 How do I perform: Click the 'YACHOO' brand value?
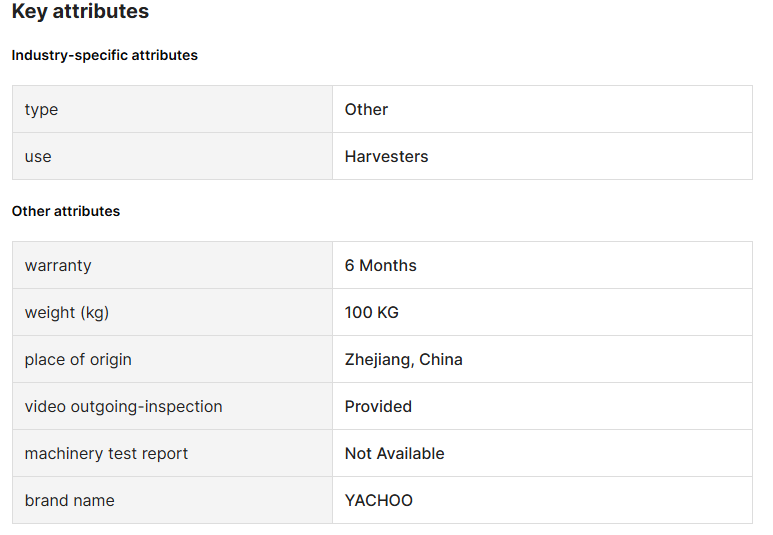pyautogui.click(x=378, y=500)
